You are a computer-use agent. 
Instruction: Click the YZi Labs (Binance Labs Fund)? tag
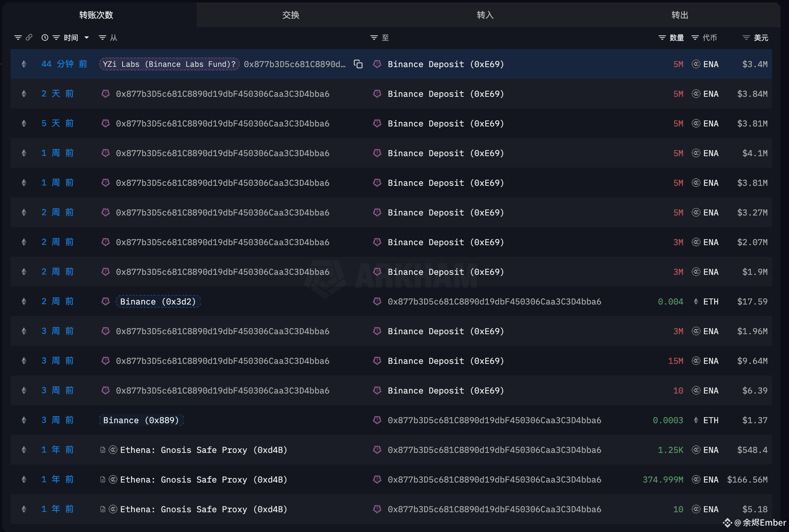[x=169, y=64]
